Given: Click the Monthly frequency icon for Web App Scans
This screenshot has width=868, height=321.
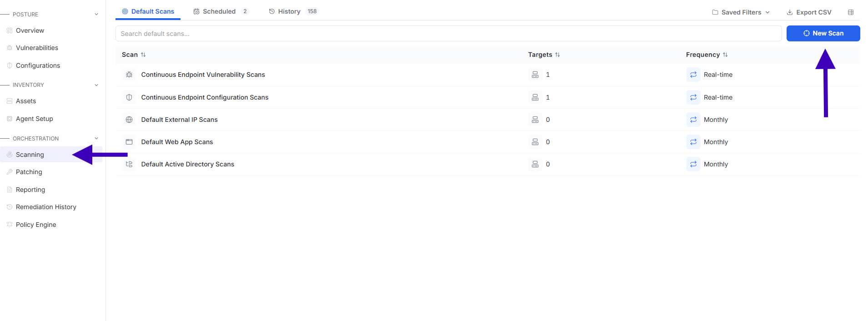Looking at the screenshot, I should (693, 142).
